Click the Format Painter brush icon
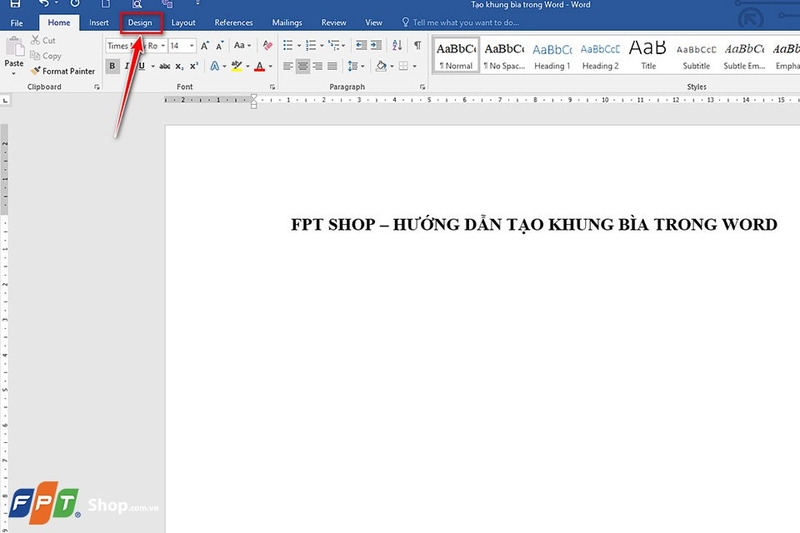The height and width of the screenshot is (533, 800). 35,71
